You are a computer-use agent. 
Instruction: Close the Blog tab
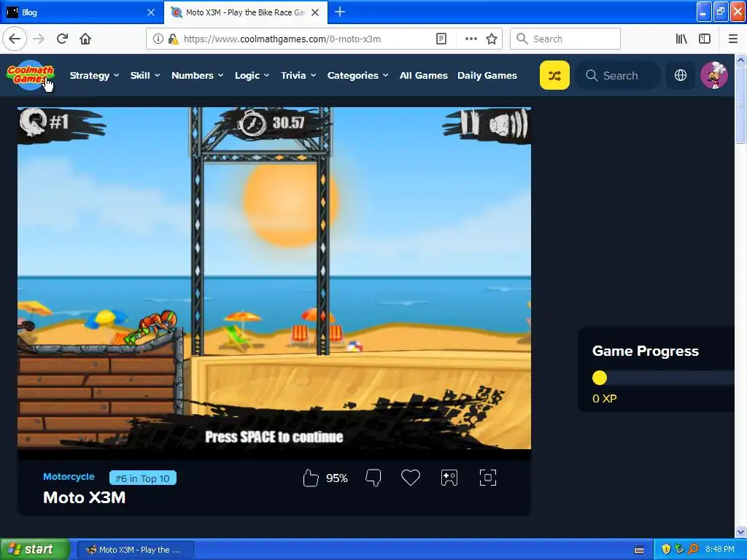(x=151, y=12)
